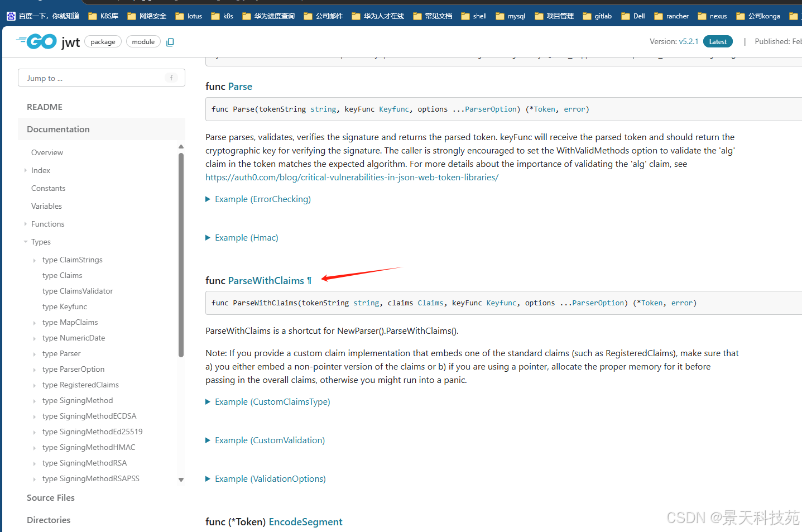Jump to Constants in sidebar
Viewport: 802px width, 532px height.
(x=48, y=188)
